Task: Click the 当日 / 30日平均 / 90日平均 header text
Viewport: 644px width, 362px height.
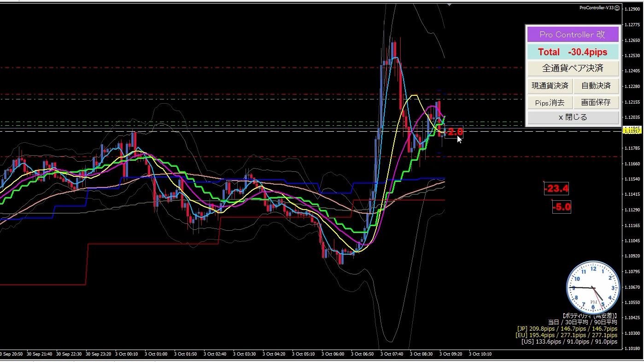Action: [582, 322]
